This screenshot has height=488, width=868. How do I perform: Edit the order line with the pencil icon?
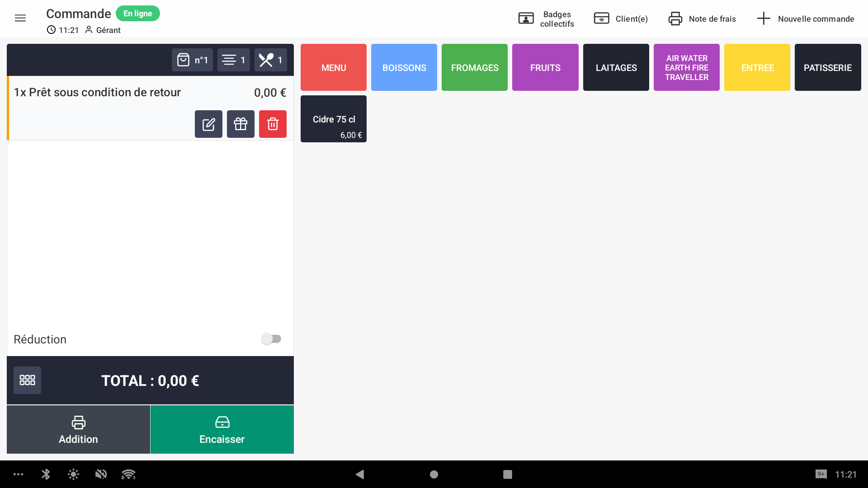pyautogui.click(x=208, y=124)
